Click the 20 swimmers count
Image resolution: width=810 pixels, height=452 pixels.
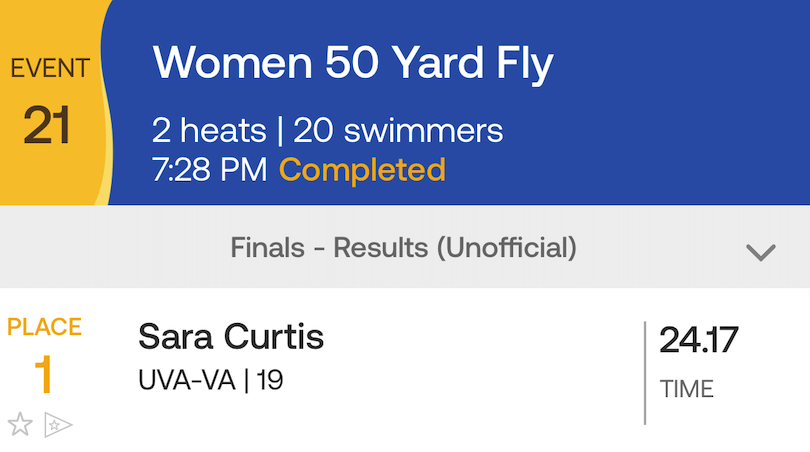coord(398,130)
